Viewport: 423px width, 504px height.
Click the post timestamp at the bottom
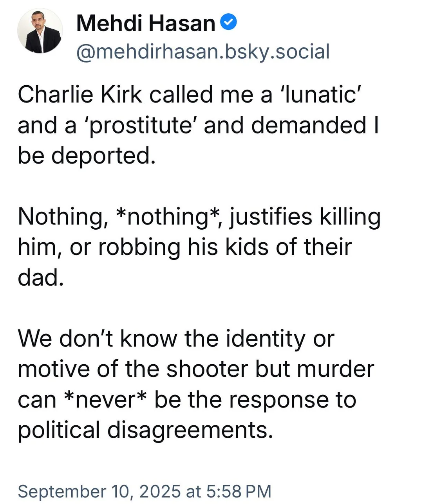coord(145,491)
